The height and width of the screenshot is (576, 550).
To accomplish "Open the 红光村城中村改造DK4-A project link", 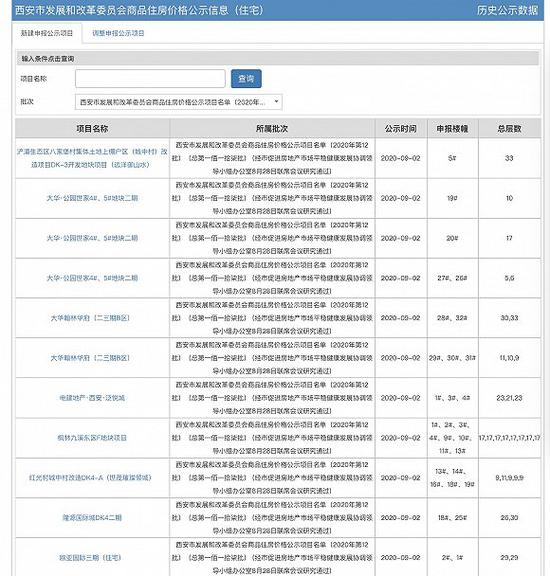I will (90, 478).
